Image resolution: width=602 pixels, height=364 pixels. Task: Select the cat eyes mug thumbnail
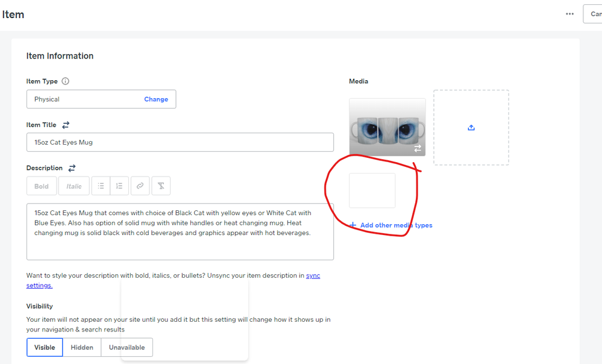point(387,127)
